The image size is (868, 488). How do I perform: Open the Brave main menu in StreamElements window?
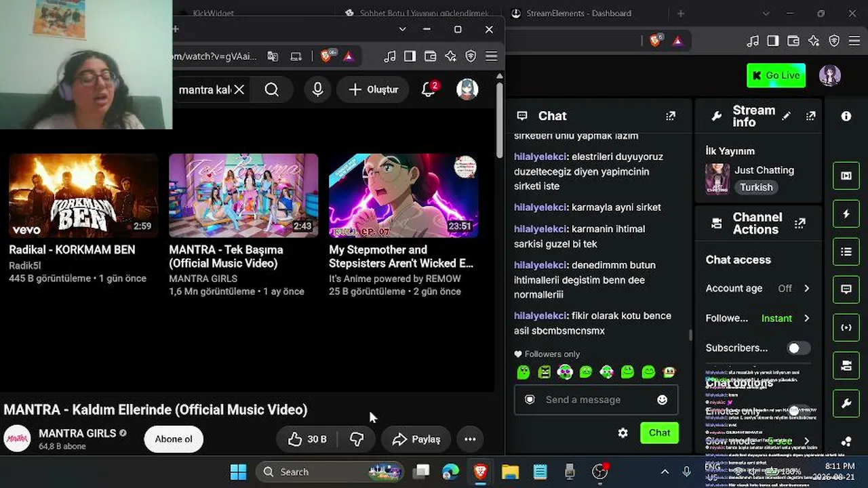click(854, 41)
